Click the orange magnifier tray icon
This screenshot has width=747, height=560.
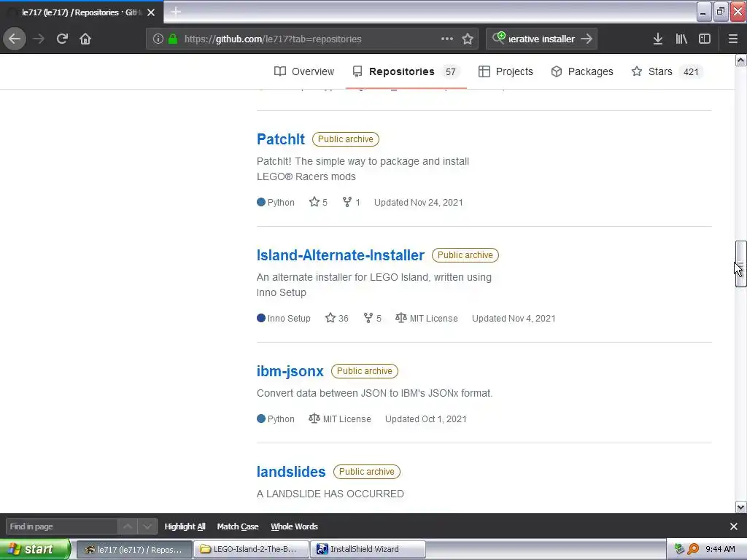click(x=694, y=549)
